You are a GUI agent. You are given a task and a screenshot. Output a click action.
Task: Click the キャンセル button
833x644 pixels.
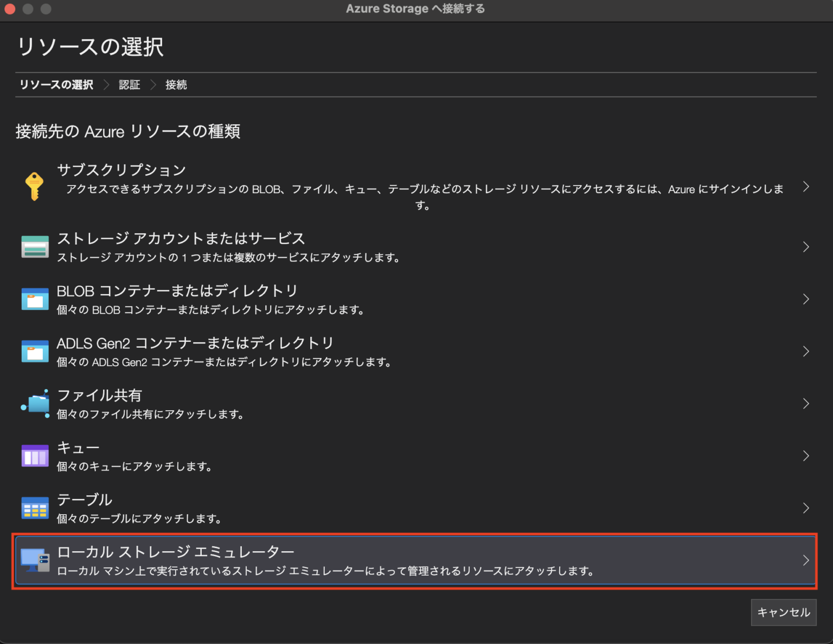[x=784, y=613]
